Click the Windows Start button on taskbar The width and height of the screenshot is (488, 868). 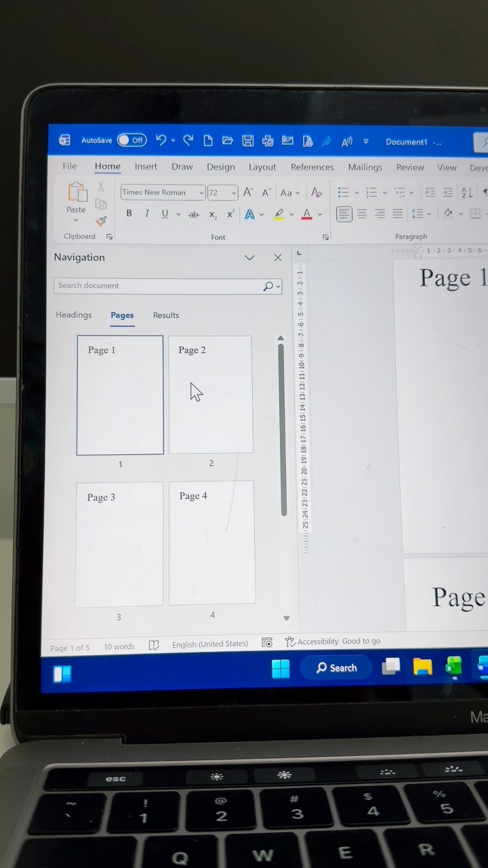(x=281, y=669)
